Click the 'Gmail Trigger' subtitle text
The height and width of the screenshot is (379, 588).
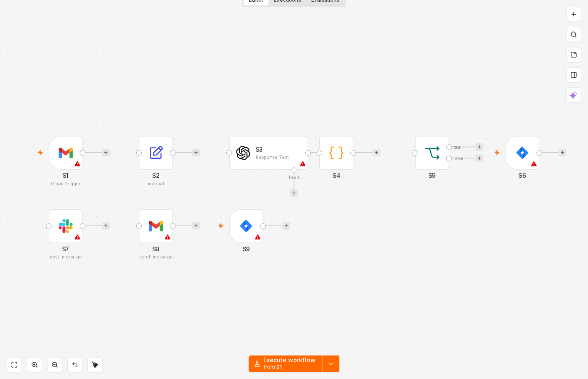pos(66,184)
